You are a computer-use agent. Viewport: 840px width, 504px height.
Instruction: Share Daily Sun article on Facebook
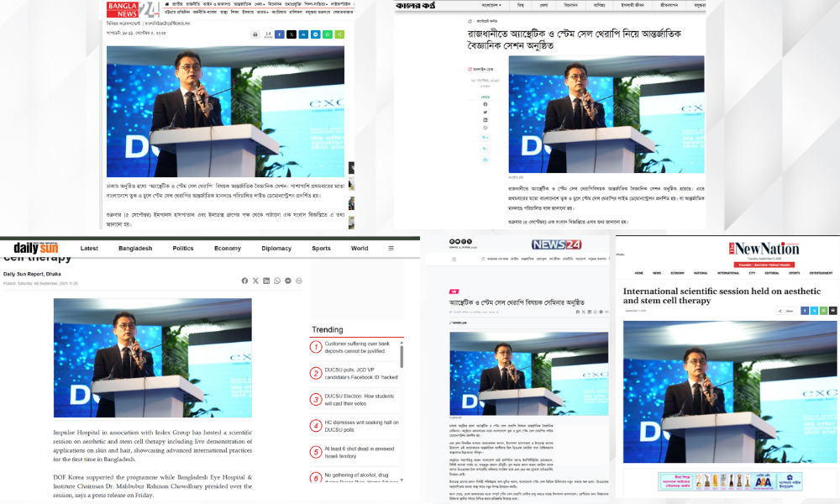244,281
